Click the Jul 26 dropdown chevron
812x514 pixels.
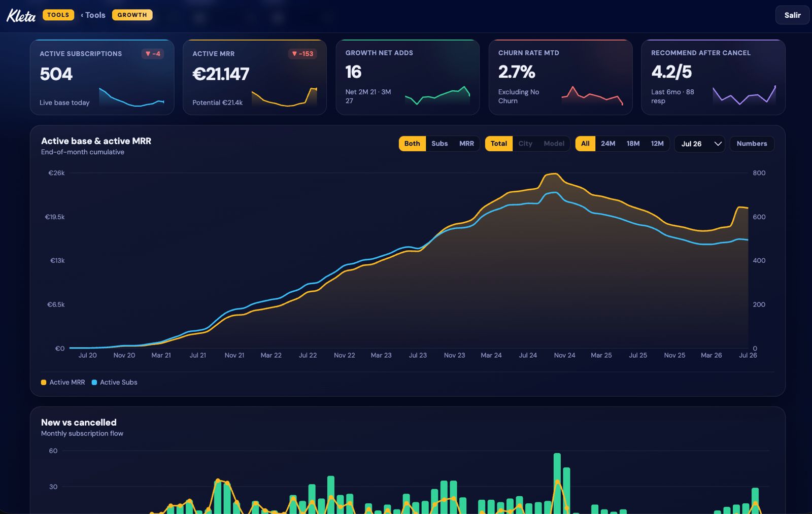pyautogui.click(x=718, y=144)
